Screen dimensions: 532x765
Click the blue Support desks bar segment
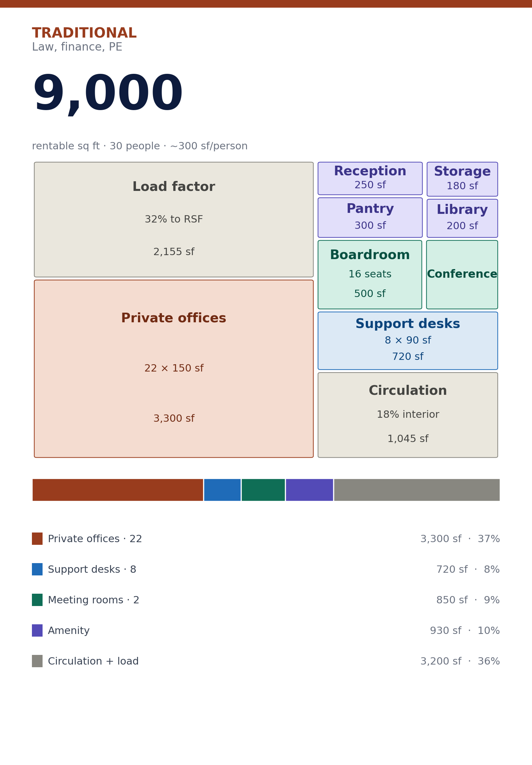click(222, 490)
